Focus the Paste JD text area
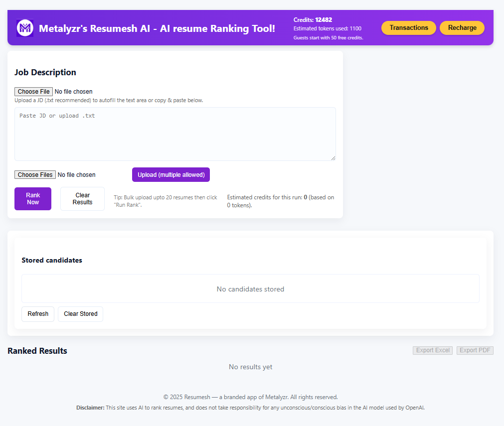 (175, 134)
